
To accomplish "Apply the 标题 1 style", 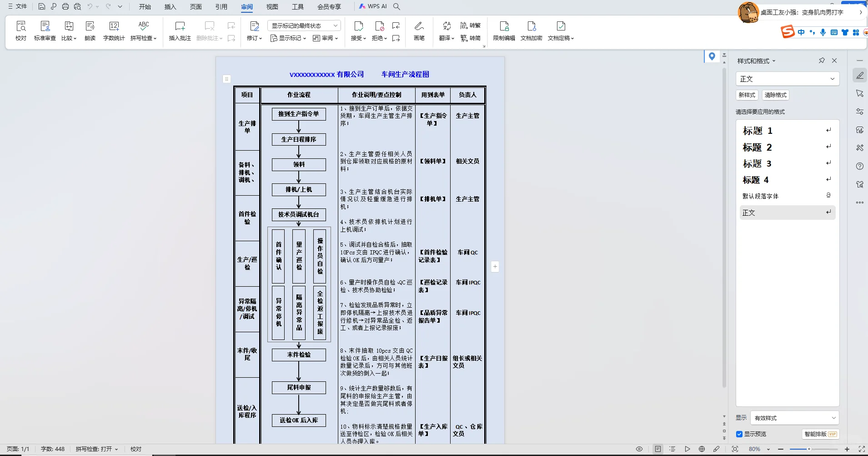I will click(x=788, y=131).
